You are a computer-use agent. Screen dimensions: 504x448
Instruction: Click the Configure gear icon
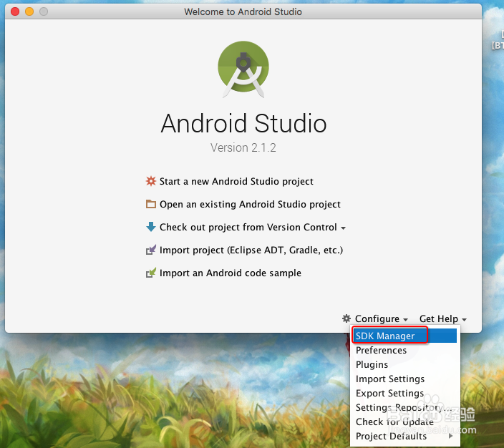click(x=346, y=318)
